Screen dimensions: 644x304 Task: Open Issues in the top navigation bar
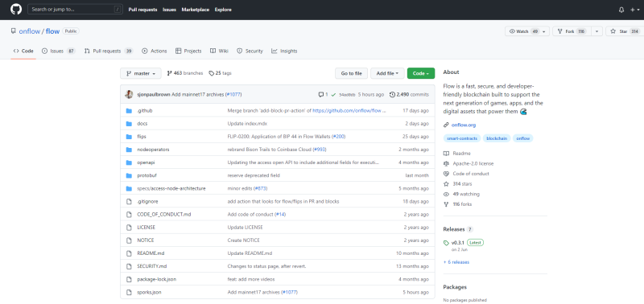169,10
